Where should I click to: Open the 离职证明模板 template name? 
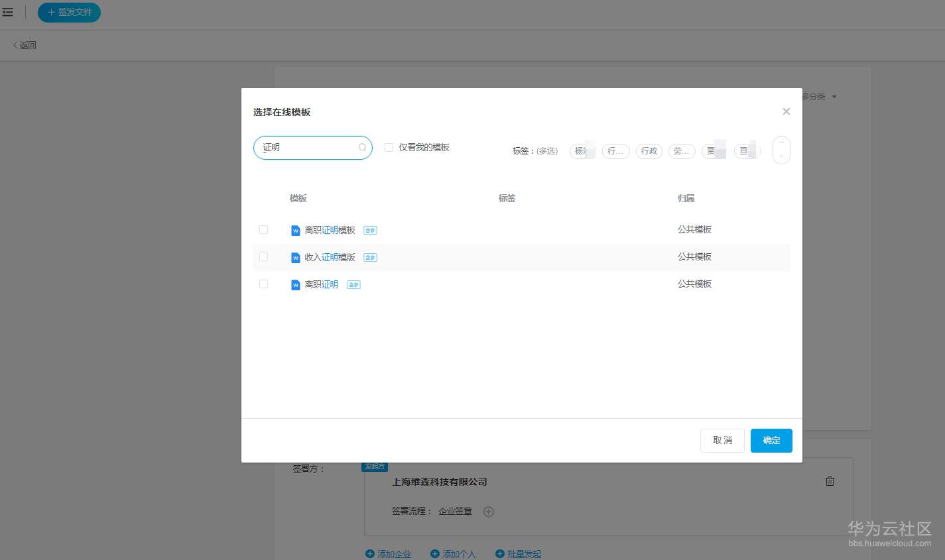[x=330, y=231]
